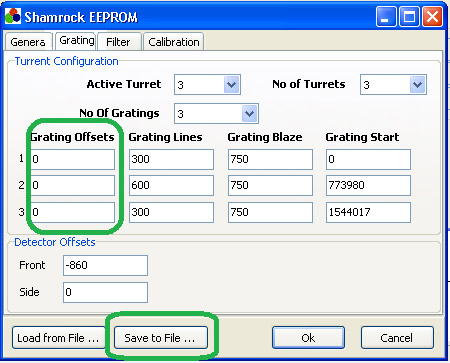
Task: Click Grating Blaze field for row 2
Action: (270, 185)
